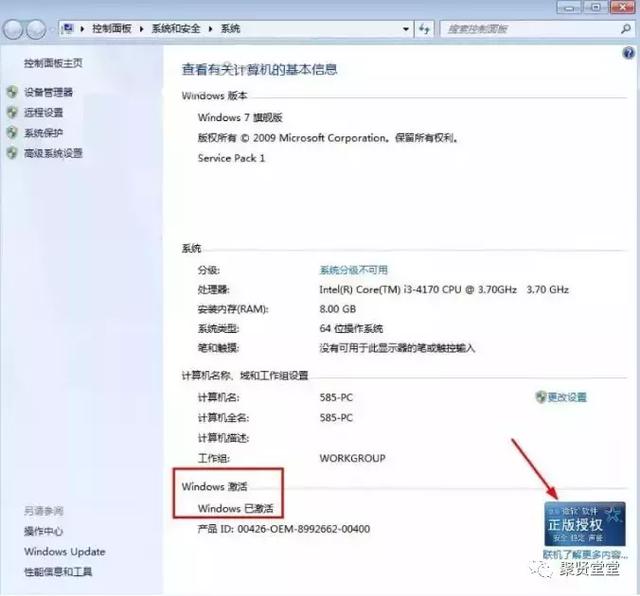Go to 控制面板主页 in sidebar

click(53, 63)
